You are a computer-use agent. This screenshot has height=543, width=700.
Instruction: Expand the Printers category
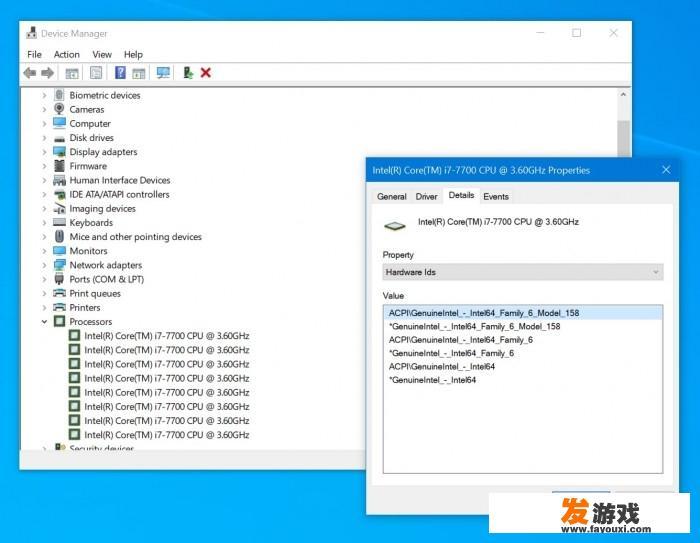[x=44, y=307]
